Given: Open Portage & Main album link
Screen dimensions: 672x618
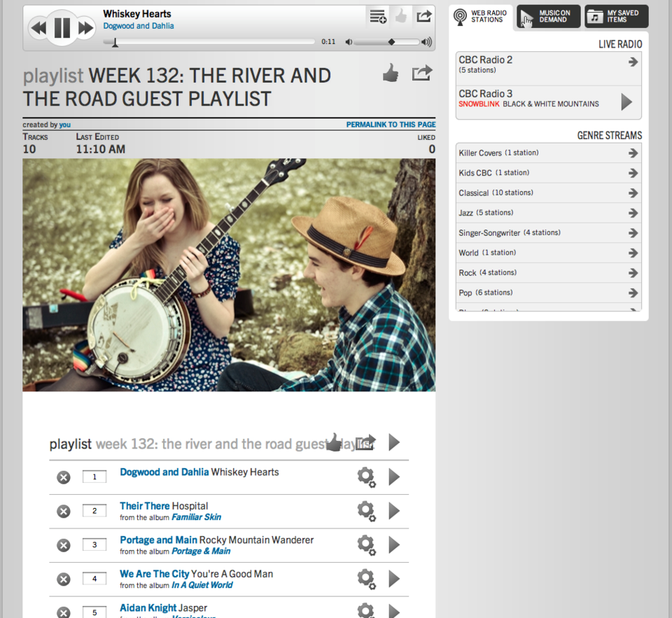Looking at the screenshot, I should coord(201,551).
